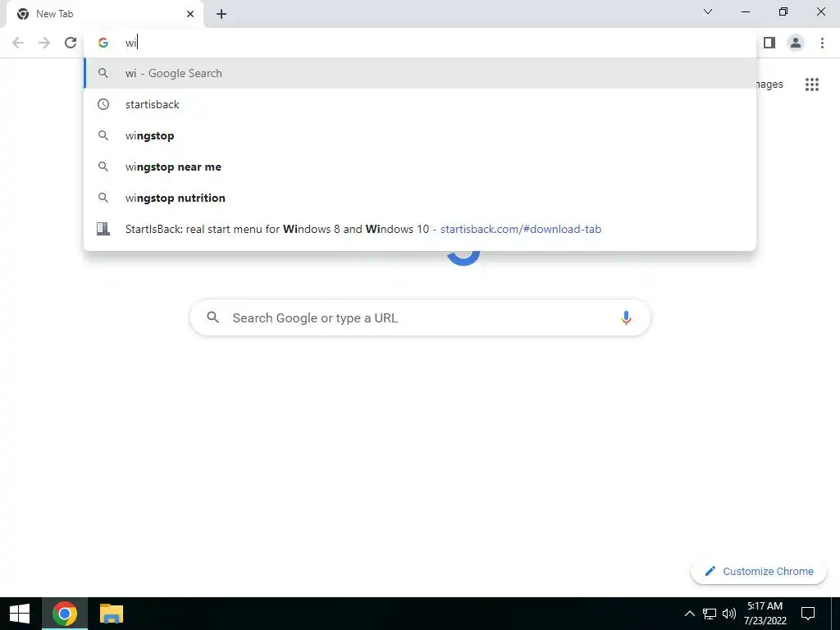Click the browser back arrow
The height and width of the screenshot is (630, 840).
(18, 43)
